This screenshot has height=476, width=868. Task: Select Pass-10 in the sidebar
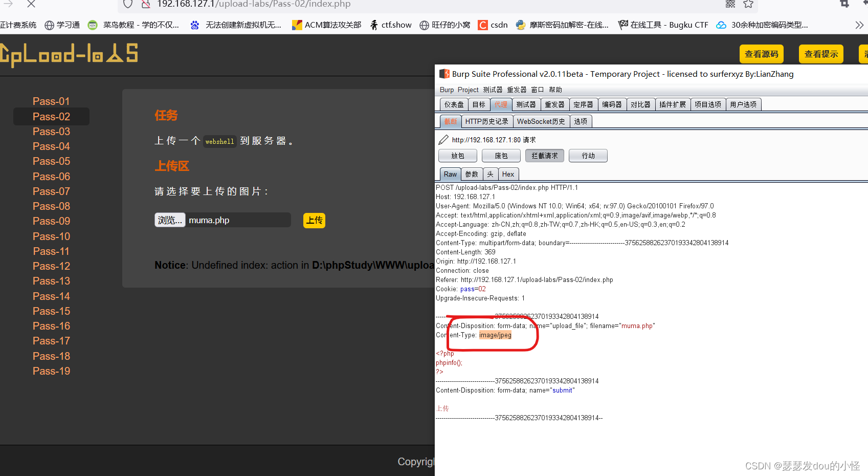coord(51,236)
